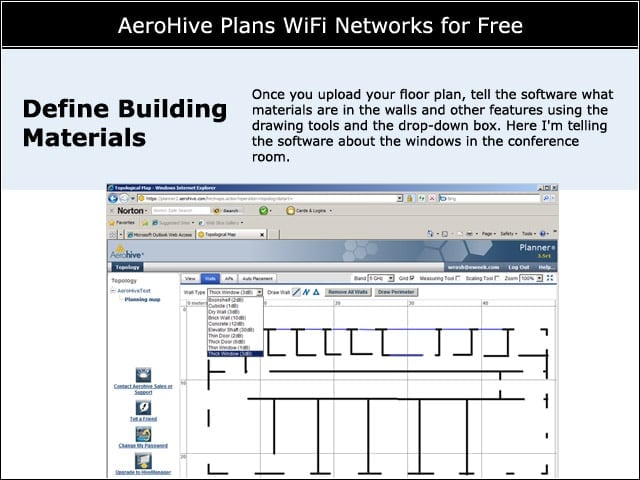Click the Tell a Friend icon

click(143, 407)
